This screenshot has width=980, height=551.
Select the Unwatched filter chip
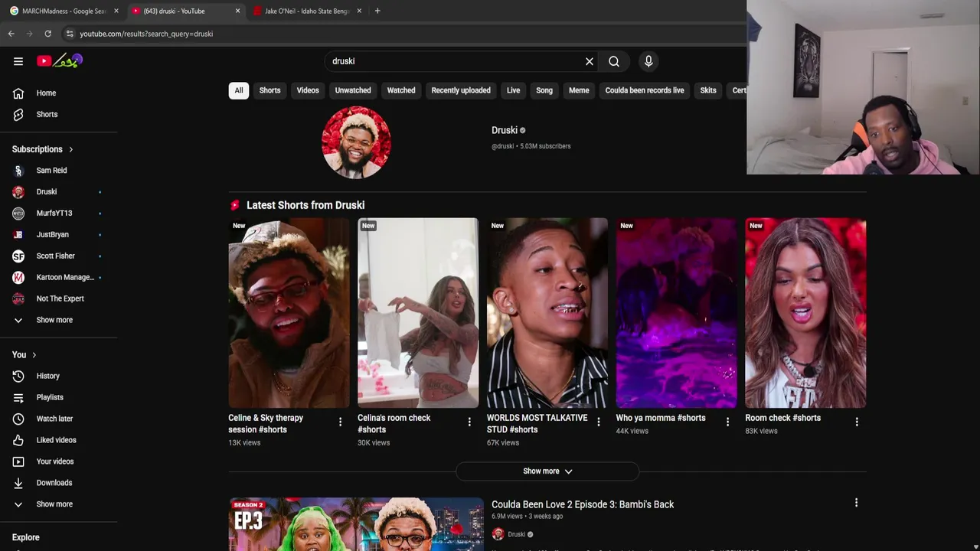click(x=353, y=90)
